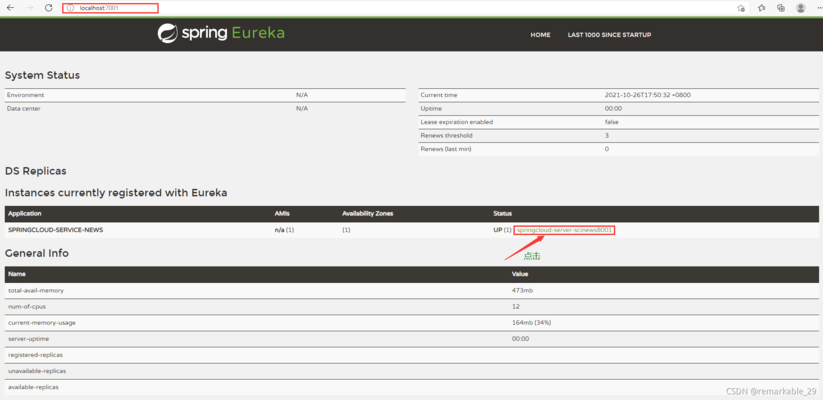The height and width of the screenshot is (400, 823).
Task: Click the user profile avatar icon
Action: (801, 8)
